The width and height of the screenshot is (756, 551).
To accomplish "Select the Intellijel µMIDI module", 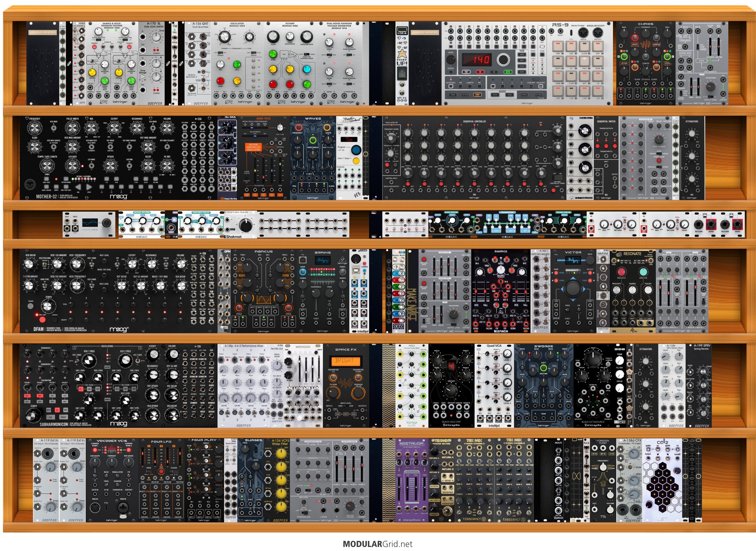I will pos(359,291).
